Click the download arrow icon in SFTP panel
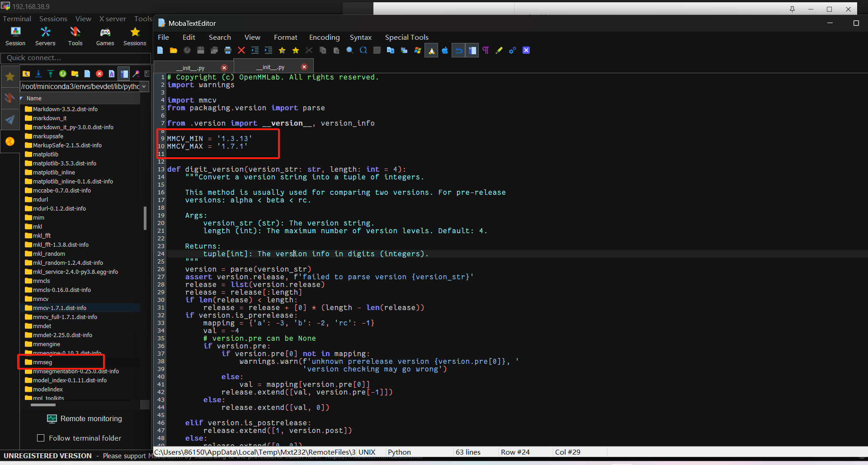 (x=38, y=74)
